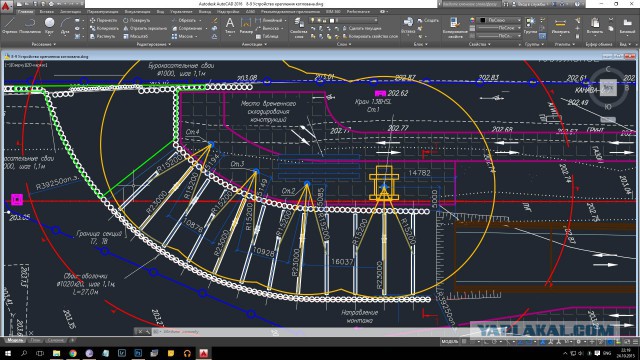The width and height of the screenshot is (640, 360).
Task: Switch to the Модель layout tab
Action: click(16, 340)
